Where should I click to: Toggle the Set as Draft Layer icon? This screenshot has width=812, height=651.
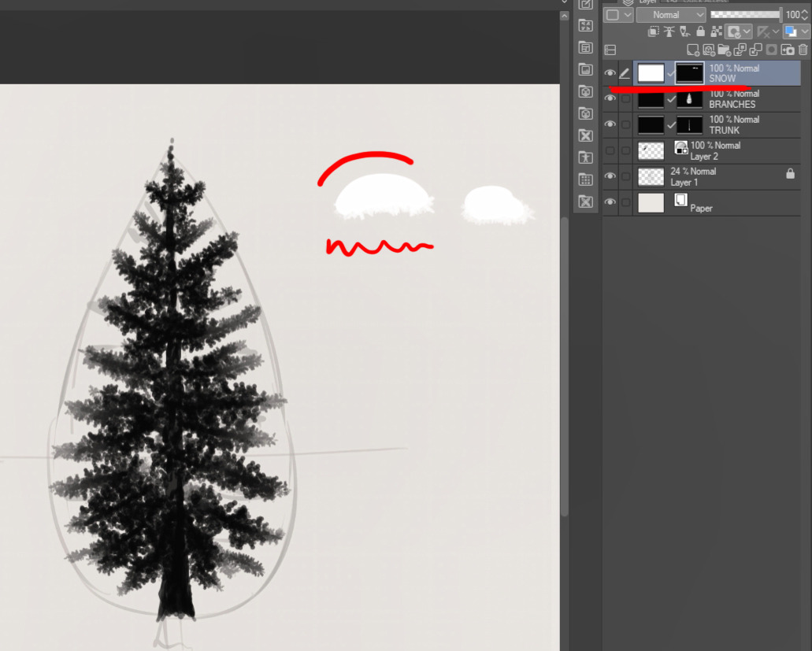[x=684, y=31]
